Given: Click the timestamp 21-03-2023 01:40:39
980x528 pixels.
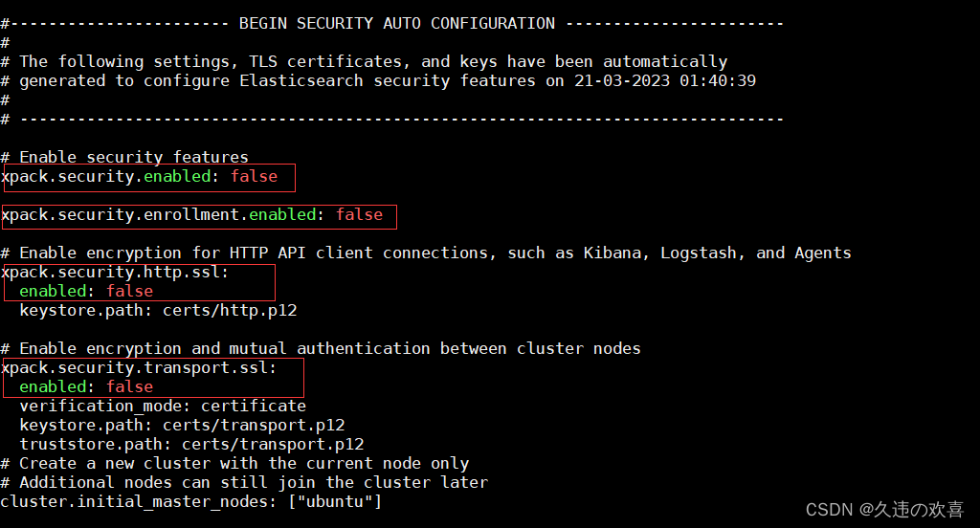Looking at the screenshot, I should [x=665, y=81].
